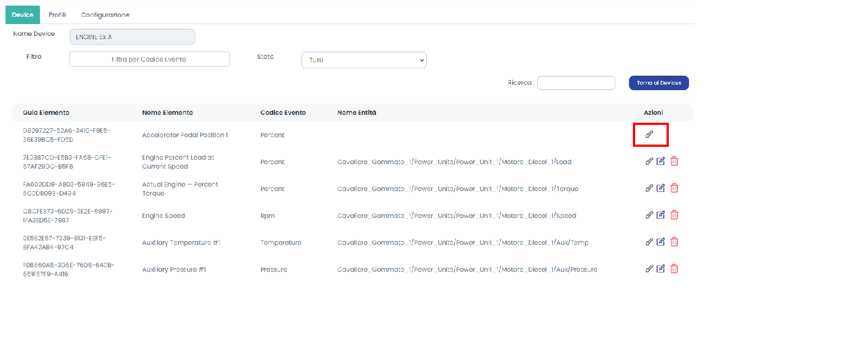
Task: Click link icon for Accelerator Pedal Position 1
Action: click(649, 134)
